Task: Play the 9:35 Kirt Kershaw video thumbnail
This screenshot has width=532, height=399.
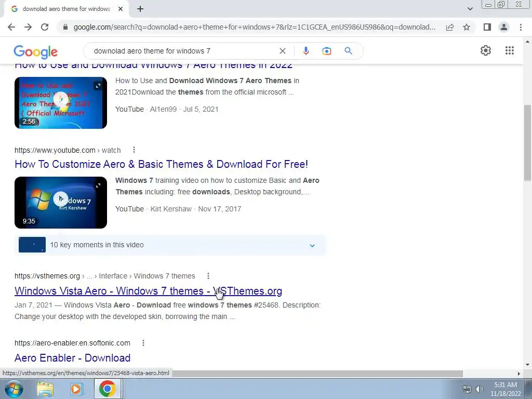Action: 61,203
